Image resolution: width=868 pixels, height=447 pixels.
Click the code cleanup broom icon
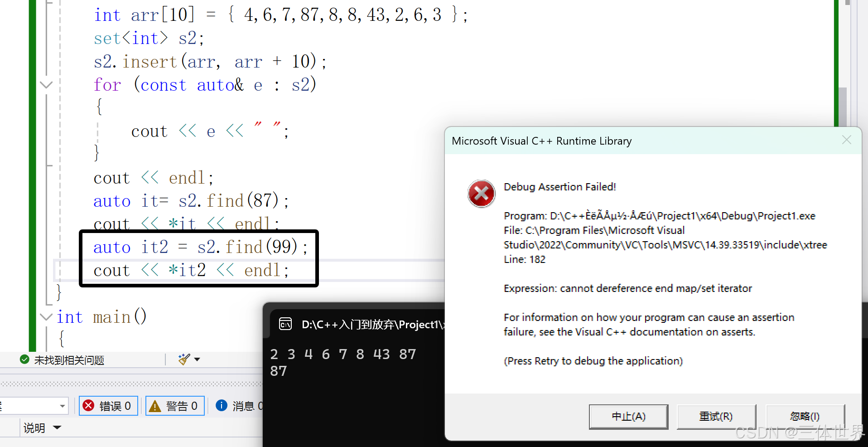(183, 359)
